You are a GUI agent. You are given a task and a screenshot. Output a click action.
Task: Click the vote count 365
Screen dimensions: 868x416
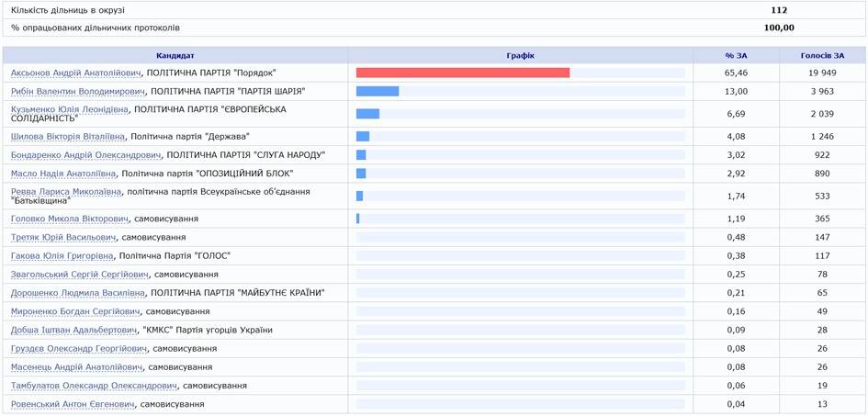pyautogui.click(x=823, y=219)
